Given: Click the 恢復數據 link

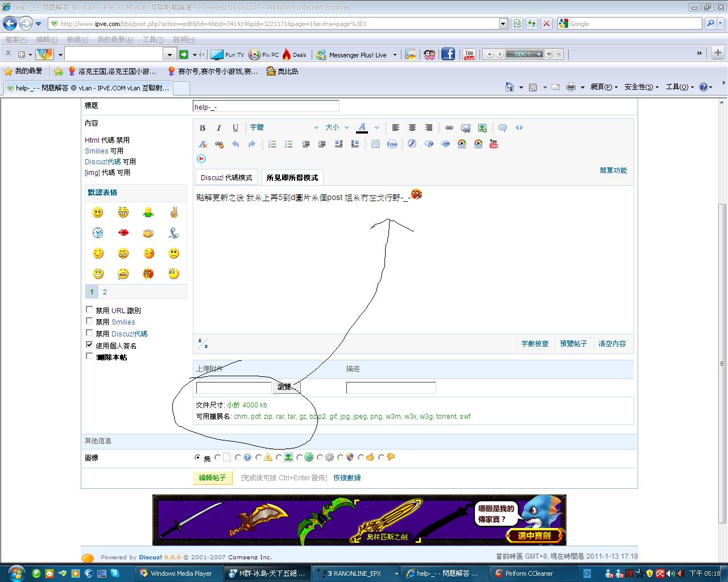Looking at the screenshot, I should [347, 478].
